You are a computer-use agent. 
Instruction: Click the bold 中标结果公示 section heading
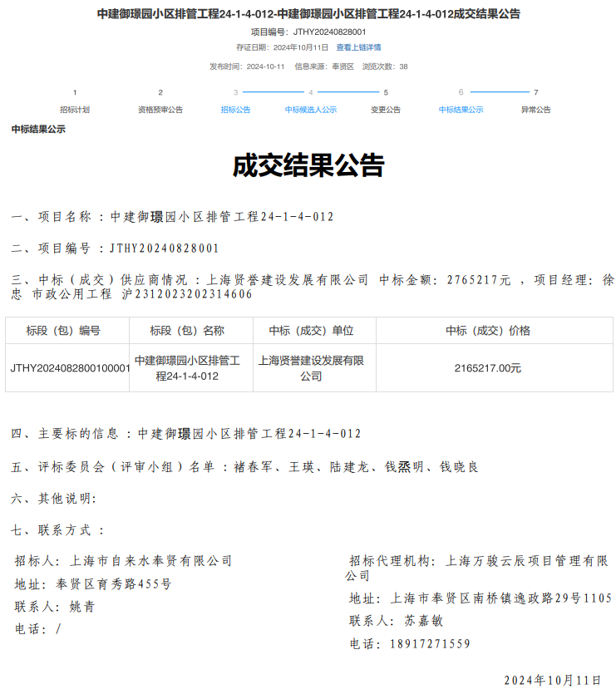pyautogui.click(x=38, y=130)
